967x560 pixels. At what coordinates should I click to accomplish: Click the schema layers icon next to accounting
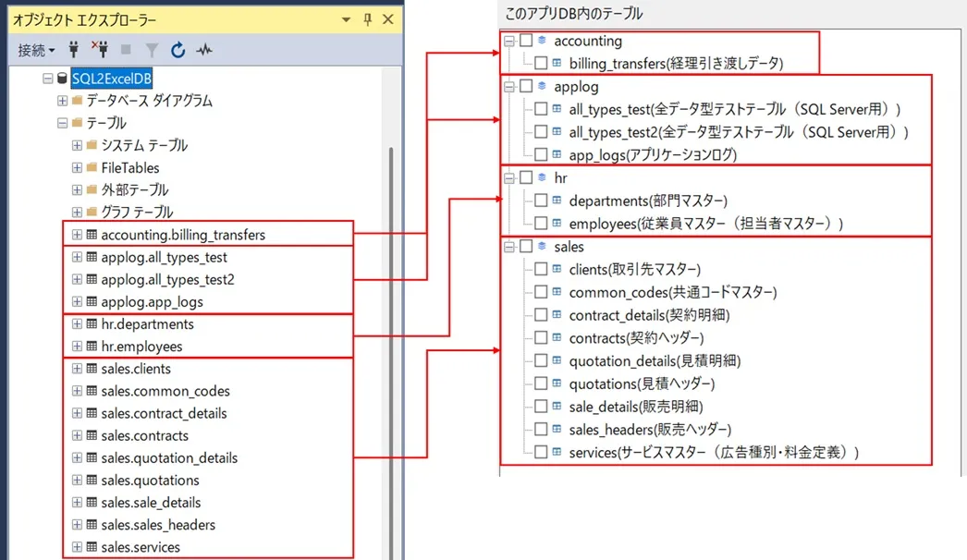pos(542,40)
